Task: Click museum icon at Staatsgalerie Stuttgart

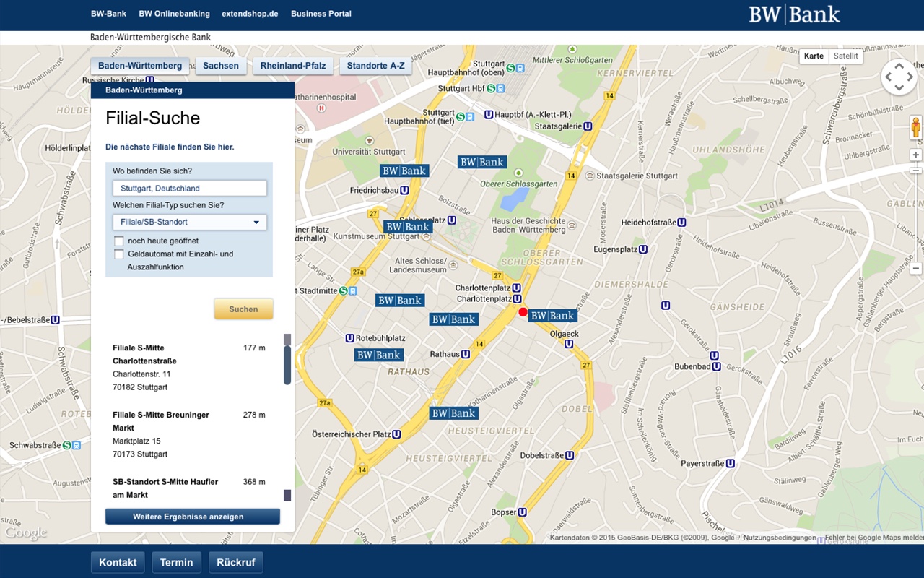Action: click(590, 176)
